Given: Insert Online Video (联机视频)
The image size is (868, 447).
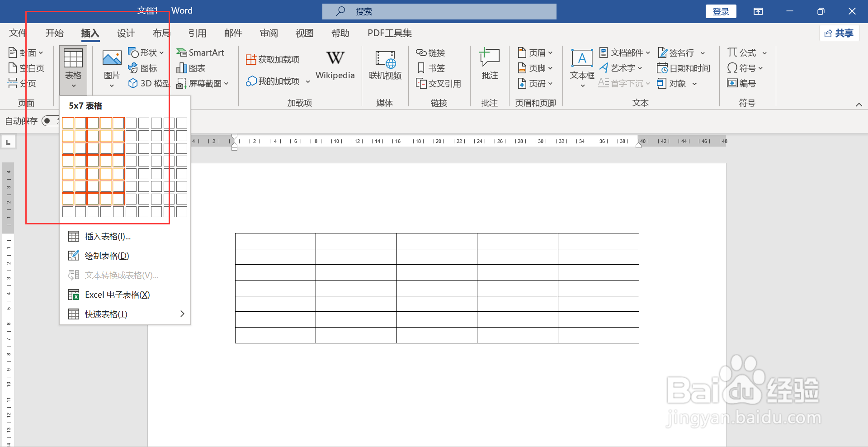Looking at the screenshot, I should click(x=385, y=66).
